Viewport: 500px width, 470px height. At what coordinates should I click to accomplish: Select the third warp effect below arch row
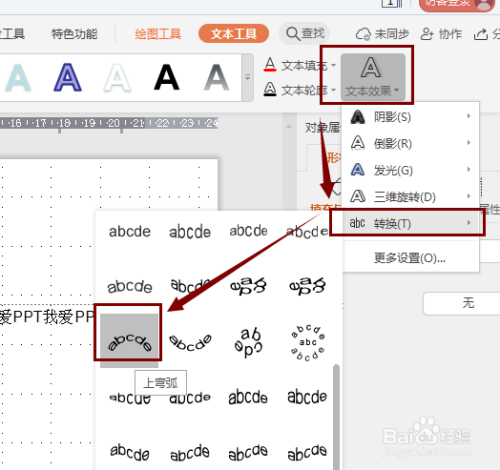coord(248,397)
